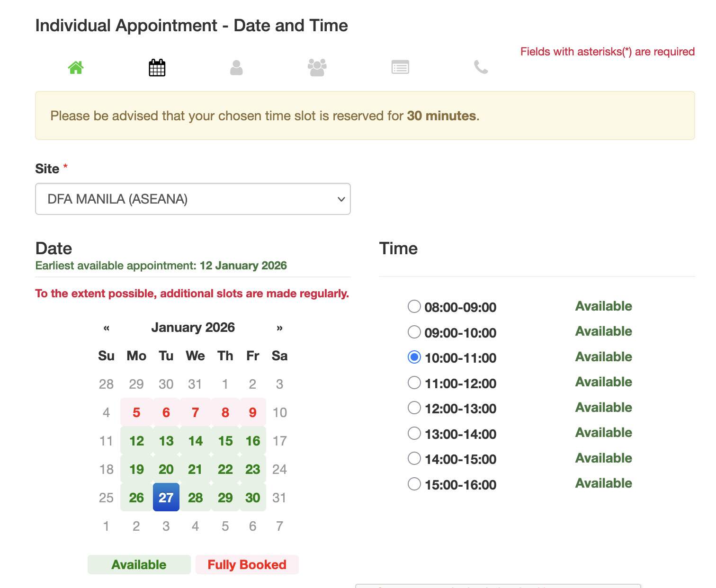Go to previous month with left arrow
The height and width of the screenshot is (588, 716).
pos(106,327)
